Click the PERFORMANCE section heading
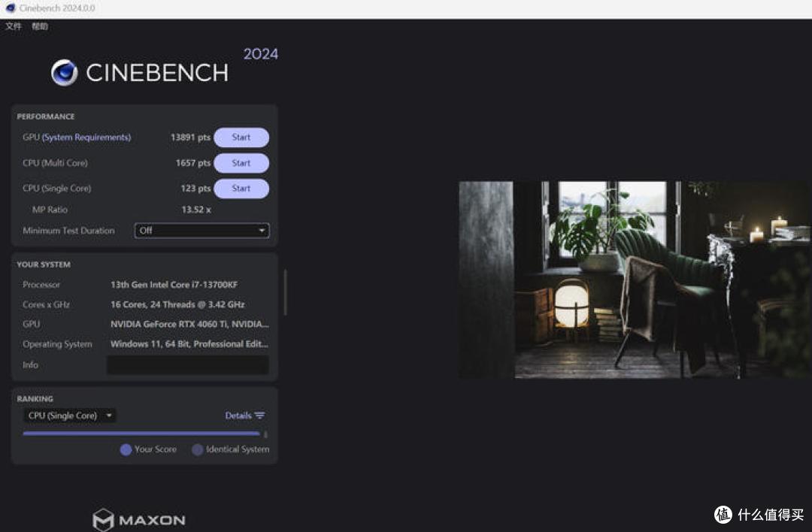 pyautogui.click(x=46, y=116)
